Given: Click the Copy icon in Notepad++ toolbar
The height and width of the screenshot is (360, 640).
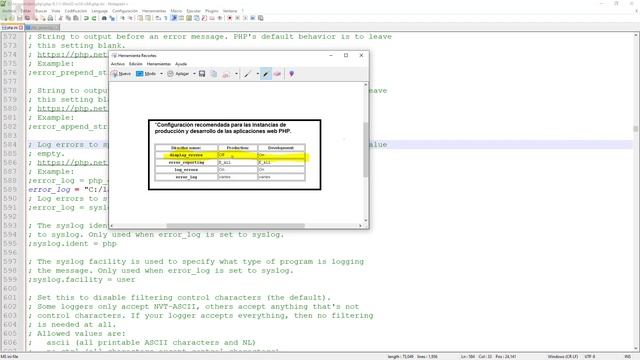Looking at the screenshot, I should [68, 18].
